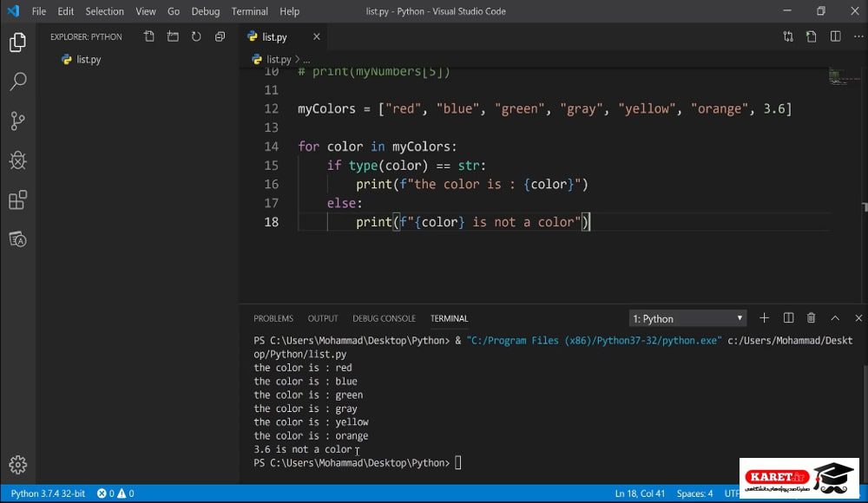Click the word 'myColors' on line 12
868x503 pixels.
tap(326, 108)
